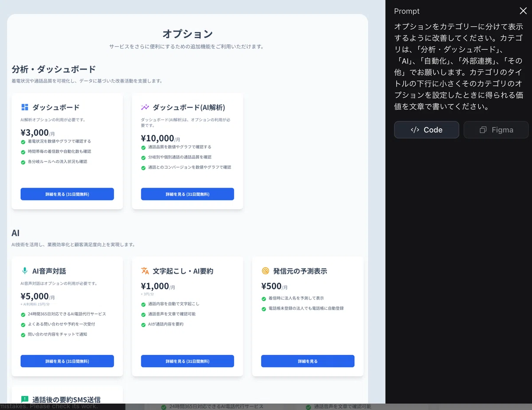The image size is (532, 410).
Task: Click the Figma tab copy icon
Action: 483,130
